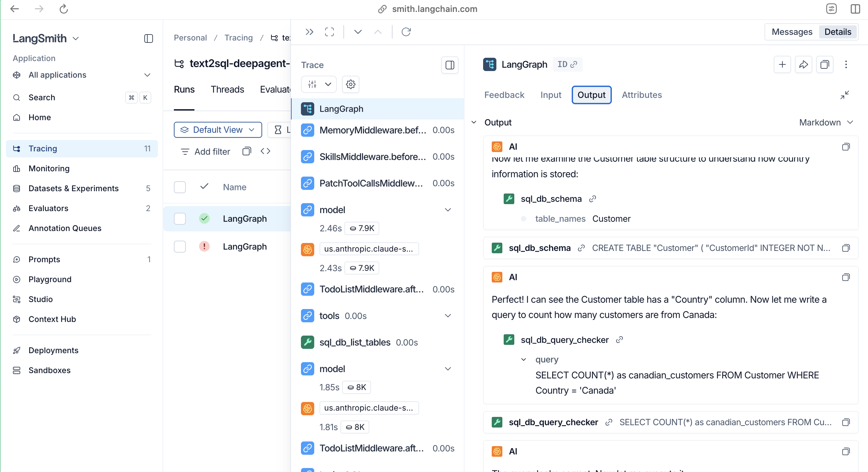Select the MemoryMiddleware trace step

tap(377, 130)
